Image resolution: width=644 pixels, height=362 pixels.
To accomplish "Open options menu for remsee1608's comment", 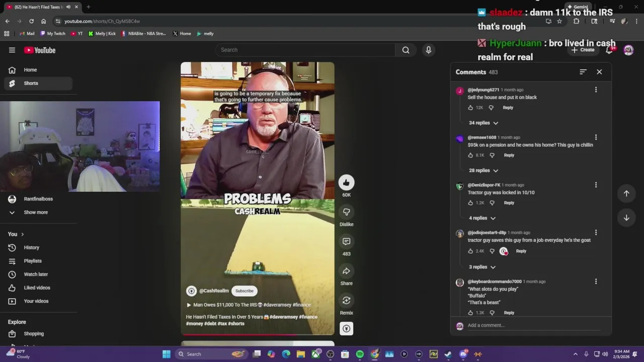I will coord(596,137).
